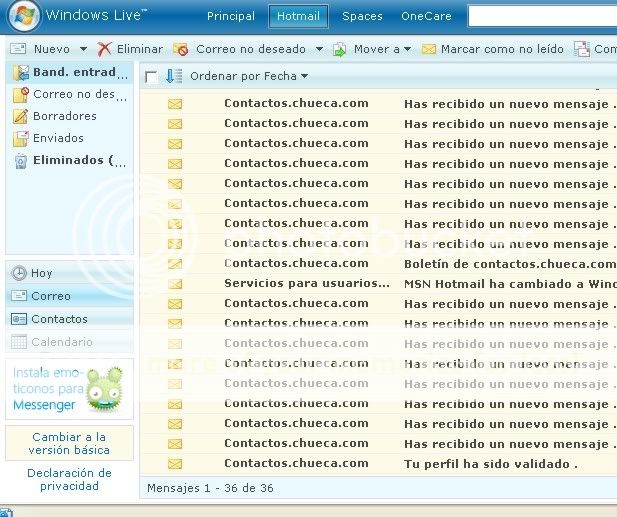Viewport: 617px width, 517px height.
Task: Click the Eliminados trash bin icon
Action: click(x=20, y=161)
